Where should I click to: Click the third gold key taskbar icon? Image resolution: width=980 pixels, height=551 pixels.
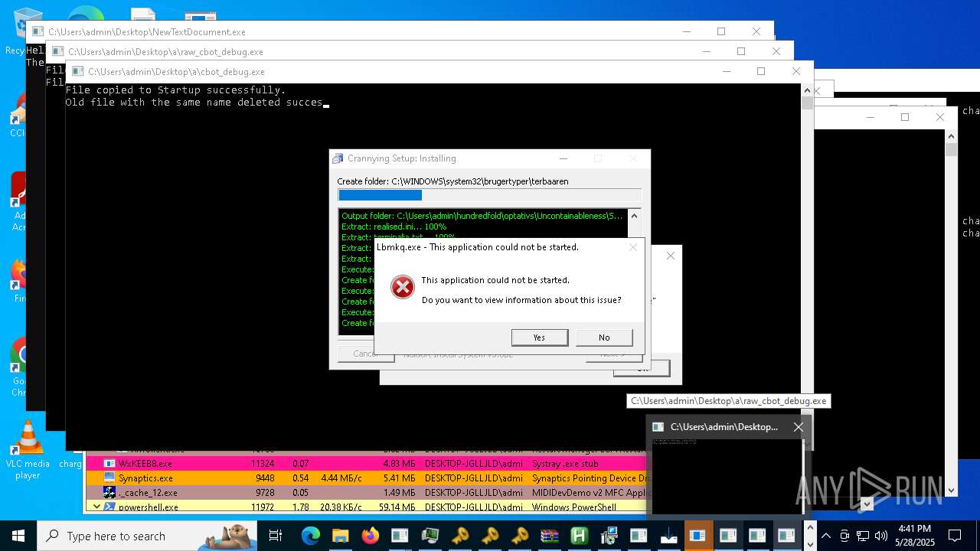point(519,536)
